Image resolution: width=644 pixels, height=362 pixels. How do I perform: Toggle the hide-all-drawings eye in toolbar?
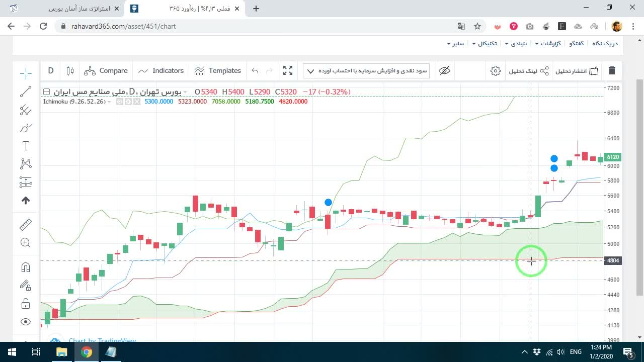click(444, 71)
